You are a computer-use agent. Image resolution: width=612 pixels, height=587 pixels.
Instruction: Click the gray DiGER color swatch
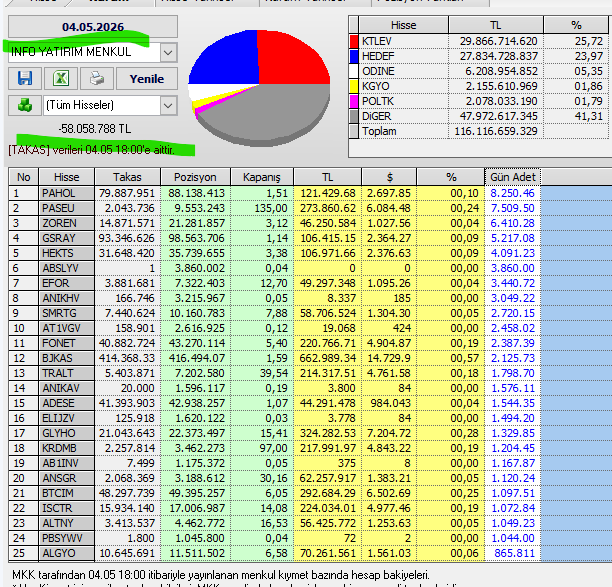click(354, 116)
